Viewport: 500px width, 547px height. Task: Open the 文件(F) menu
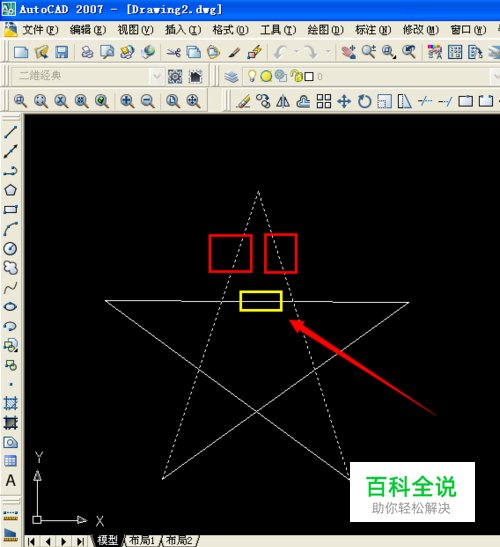pos(40,30)
